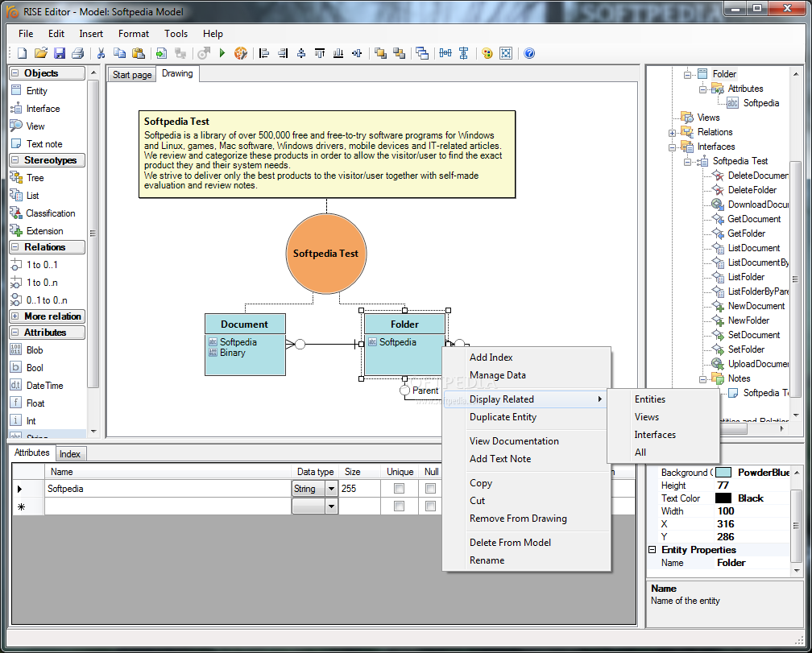Select the Entity object tool
The image size is (812, 653).
[36, 90]
